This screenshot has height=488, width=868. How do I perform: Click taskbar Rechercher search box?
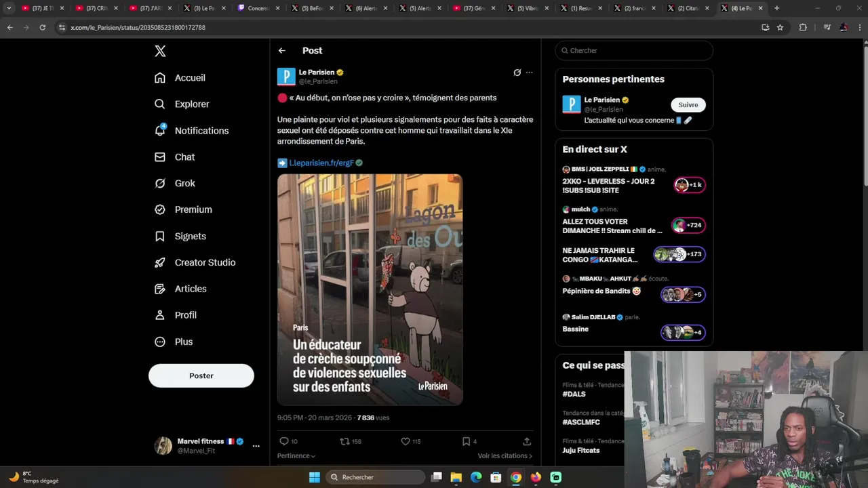click(x=375, y=477)
